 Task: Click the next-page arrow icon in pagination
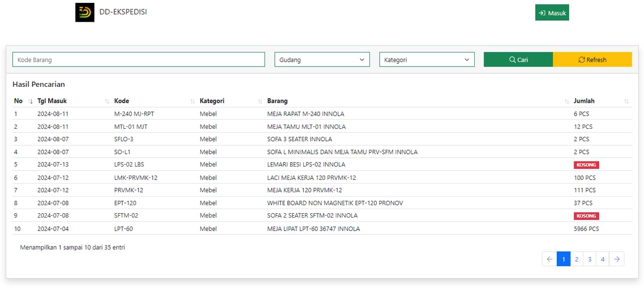point(617,259)
